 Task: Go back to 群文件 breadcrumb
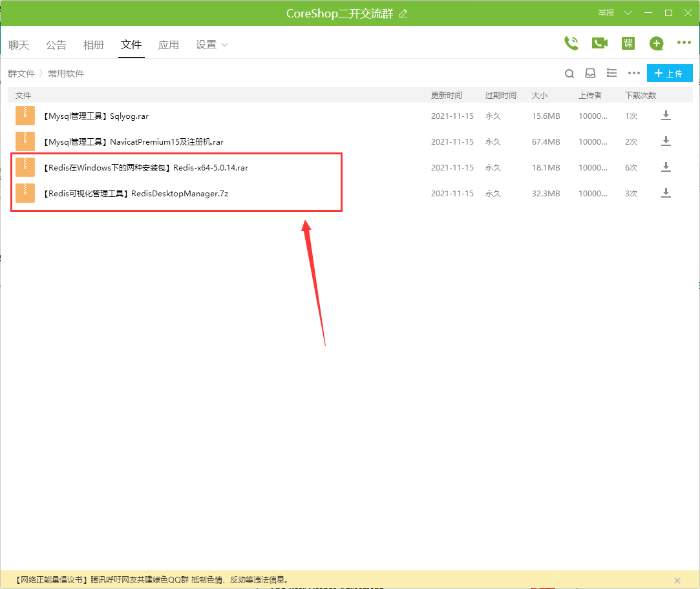pyautogui.click(x=21, y=74)
